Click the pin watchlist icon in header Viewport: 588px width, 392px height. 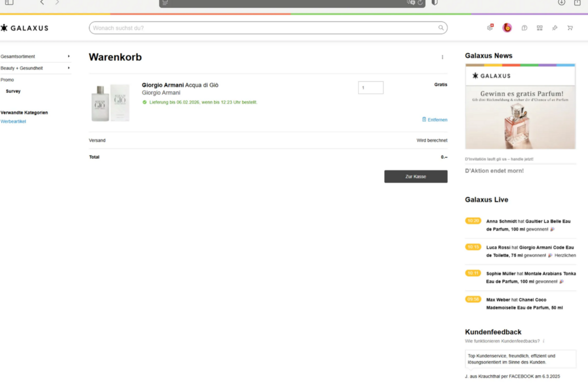pyautogui.click(x=555, y=28)
